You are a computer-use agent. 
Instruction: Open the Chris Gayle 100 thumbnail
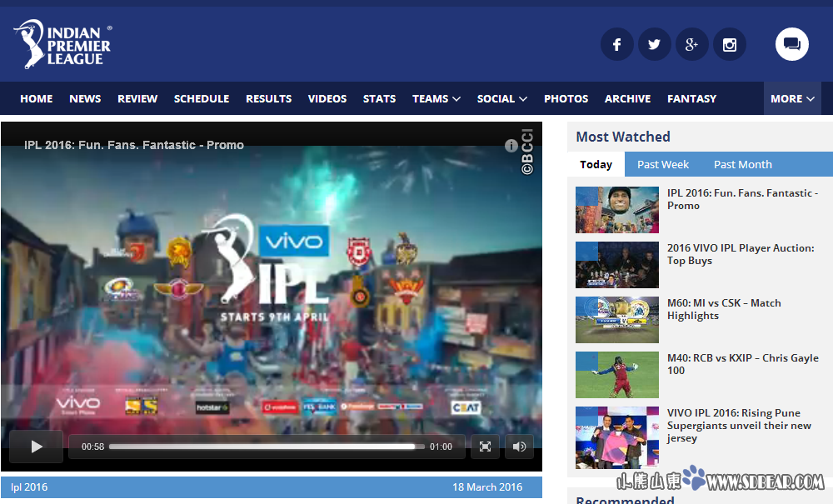(x=617, y=375)
